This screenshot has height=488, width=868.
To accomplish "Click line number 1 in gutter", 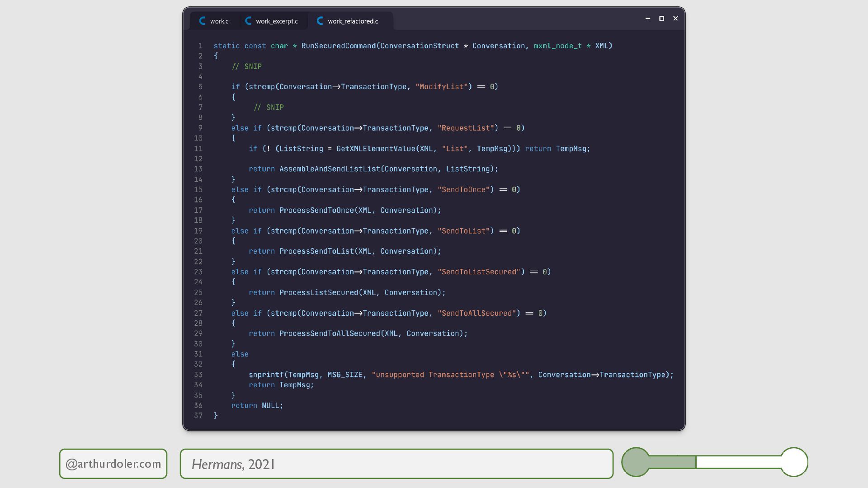I will [200, 46].
